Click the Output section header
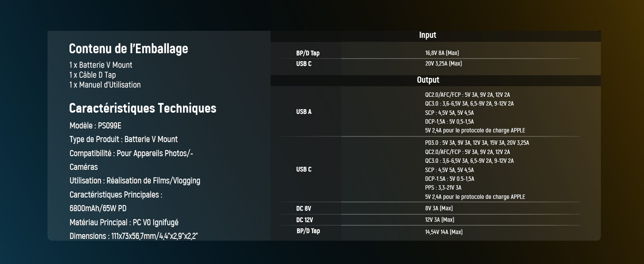This screenshot has width=644, height=264. click(428, 80)
